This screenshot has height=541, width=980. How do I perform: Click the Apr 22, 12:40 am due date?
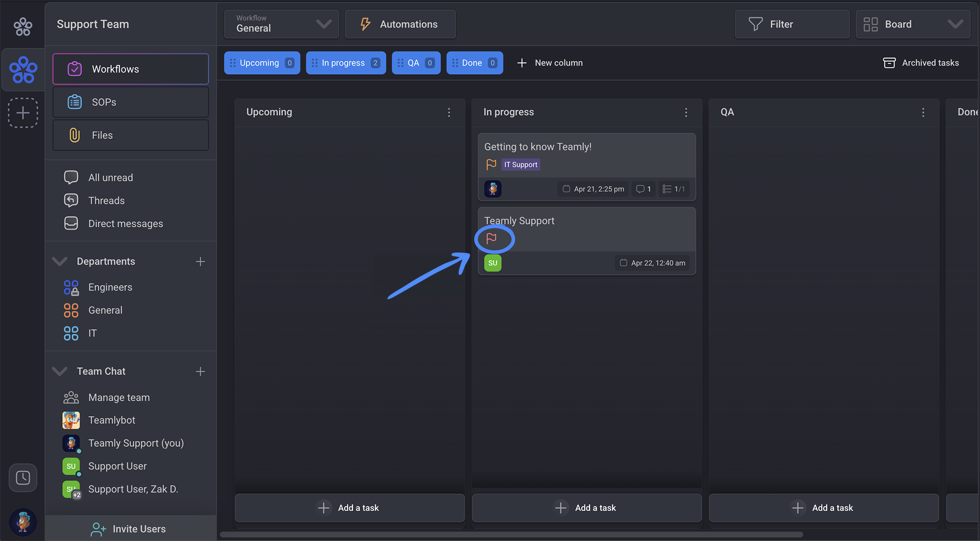(x=652, y=263)
